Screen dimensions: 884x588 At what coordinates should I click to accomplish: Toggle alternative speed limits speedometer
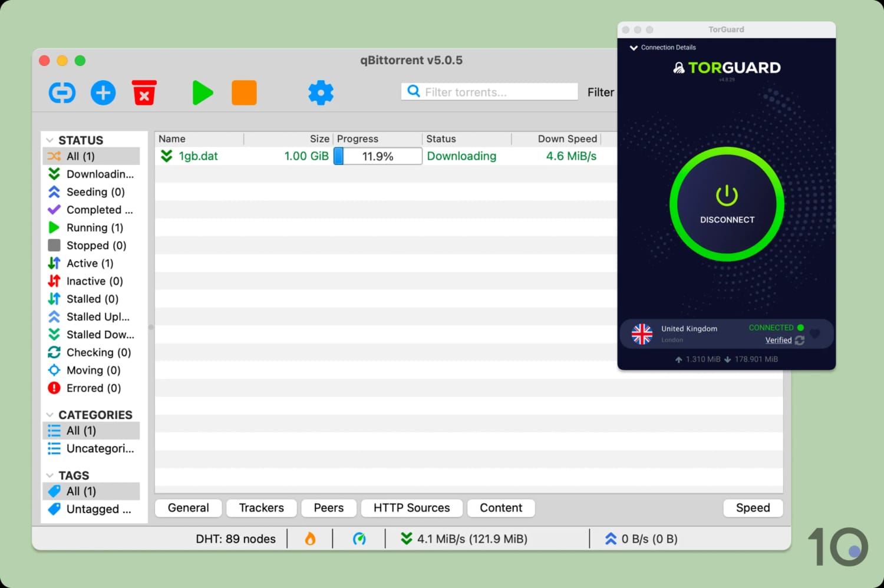360,538
